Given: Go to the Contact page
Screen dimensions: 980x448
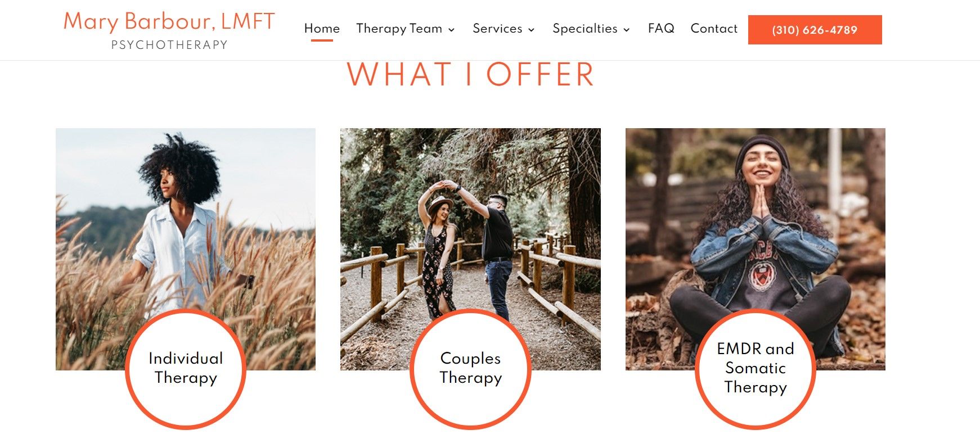Looking at the screenshot, I should pyautogui.click(x=714, y=29).
